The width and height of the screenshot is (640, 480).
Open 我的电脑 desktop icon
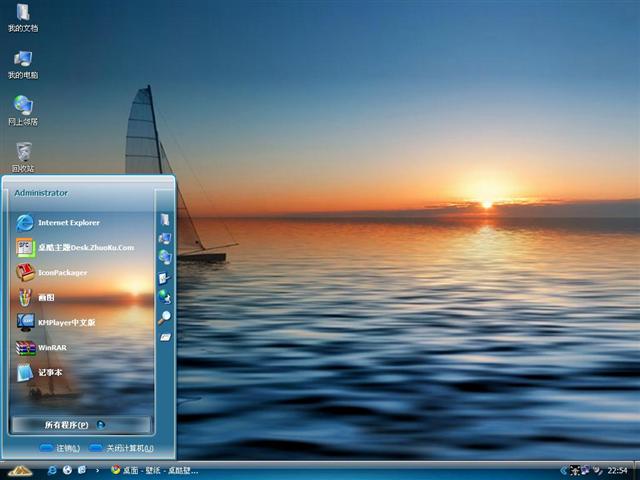pyautogui.click(x=23, y=63)
